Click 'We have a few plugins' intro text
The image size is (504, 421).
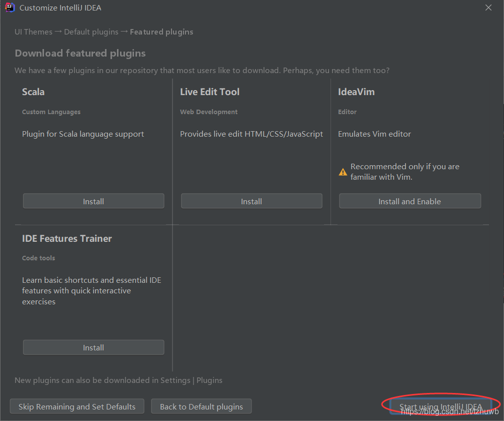click(x=202, y=70)
